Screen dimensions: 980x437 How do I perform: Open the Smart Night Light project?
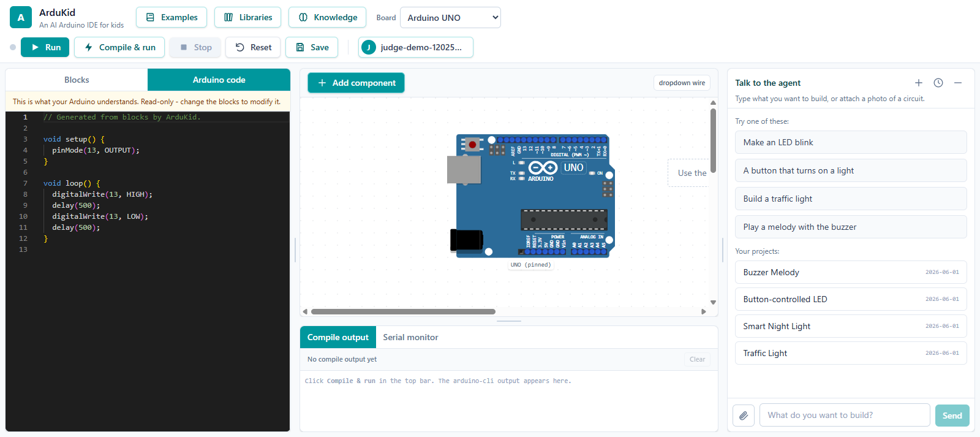point(851,326)
